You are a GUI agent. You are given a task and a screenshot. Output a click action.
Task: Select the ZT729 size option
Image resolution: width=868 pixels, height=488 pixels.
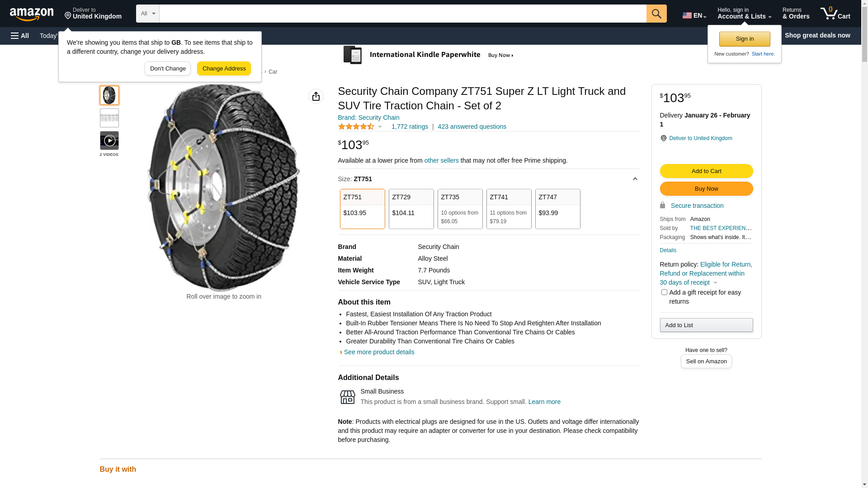pos(411,209)
